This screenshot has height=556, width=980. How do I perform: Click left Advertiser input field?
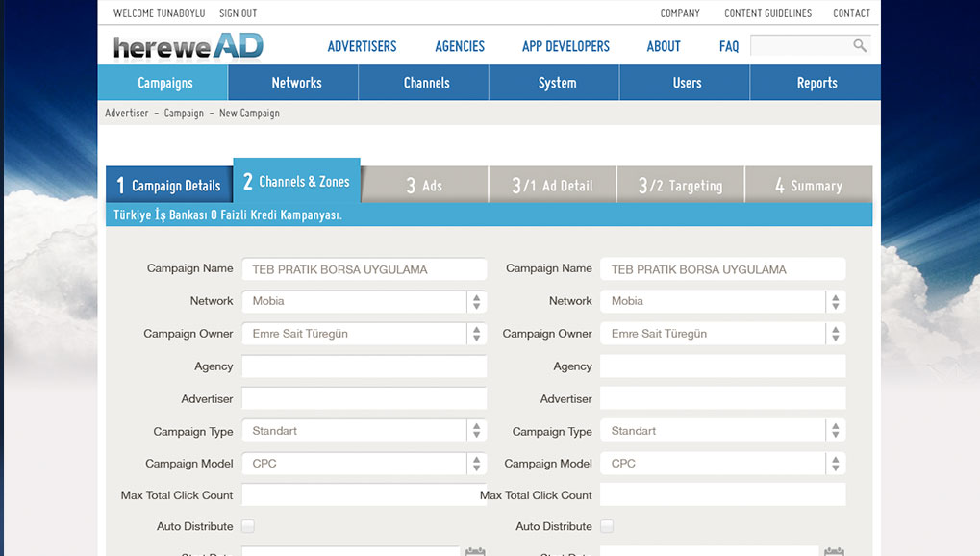coord(364,398)
